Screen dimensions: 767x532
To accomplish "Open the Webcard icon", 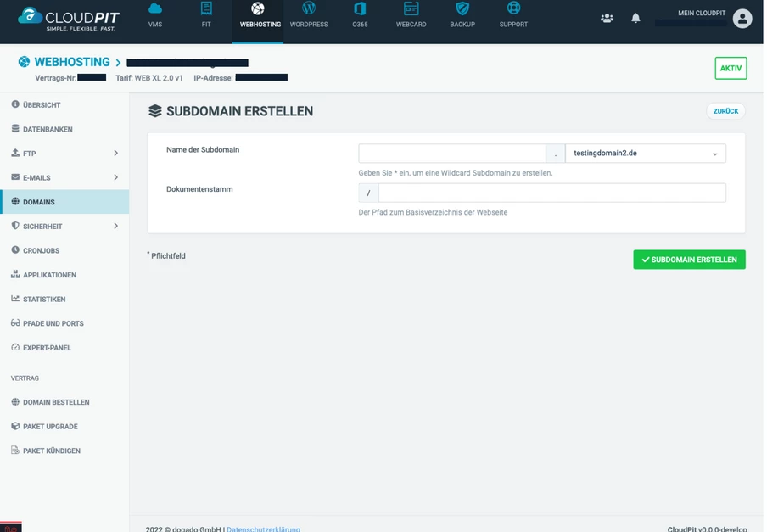I will click(411, 9).
